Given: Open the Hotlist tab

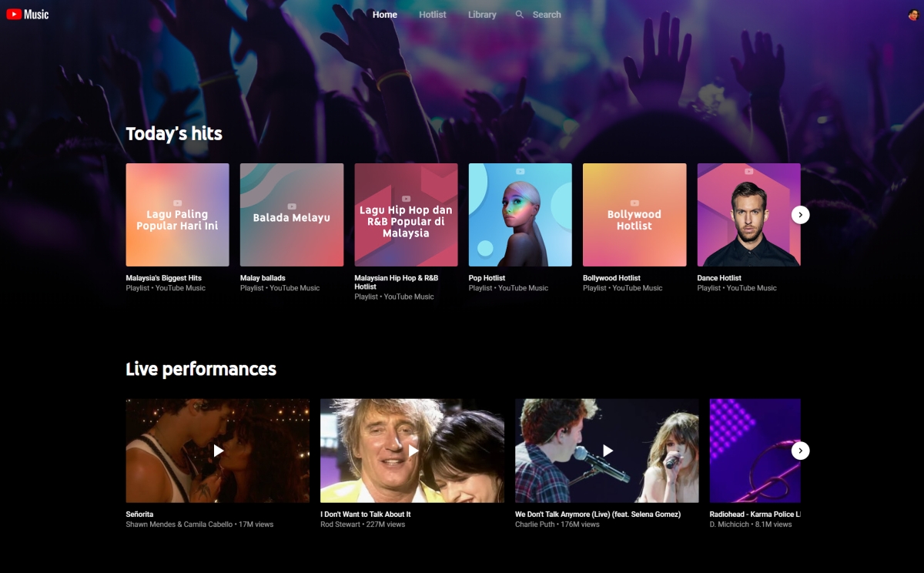Looking at the screenshot, I should 432,15.
